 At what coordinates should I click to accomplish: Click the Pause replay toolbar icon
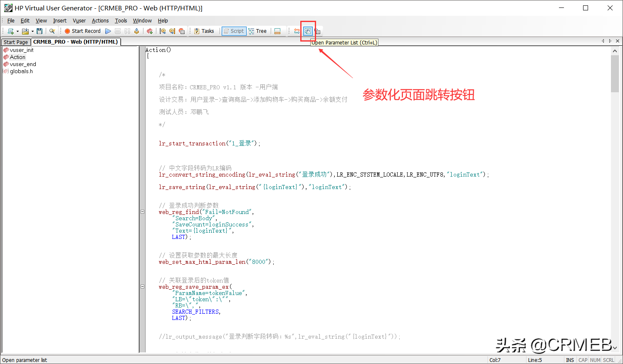pos(127,31)
